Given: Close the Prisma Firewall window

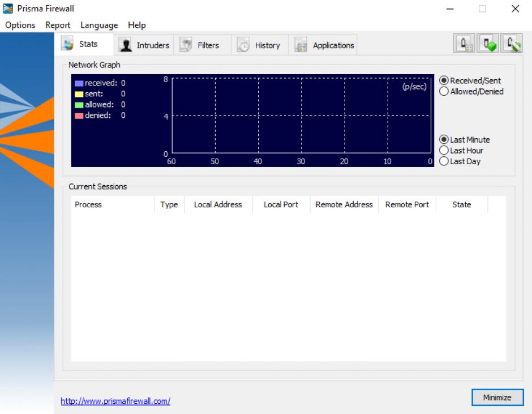Looking at the screenshot, I should (516, 9).
